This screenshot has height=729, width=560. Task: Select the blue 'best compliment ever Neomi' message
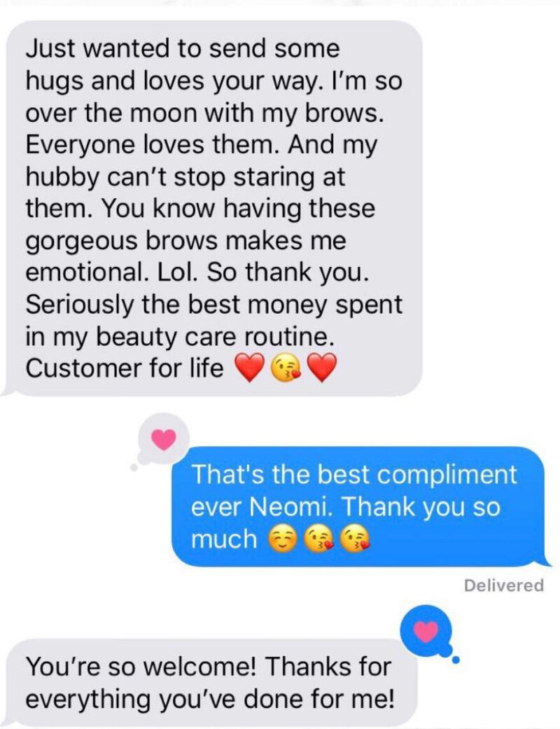tap(359, 507)
